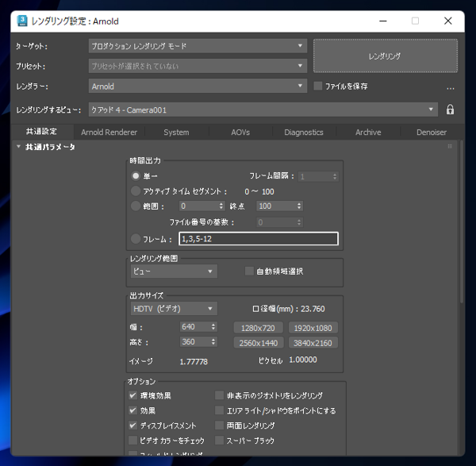Screen dimensions: 476x466
Task: Click the フレーム text field with 1,3,5-12
Action: [259, 239]
